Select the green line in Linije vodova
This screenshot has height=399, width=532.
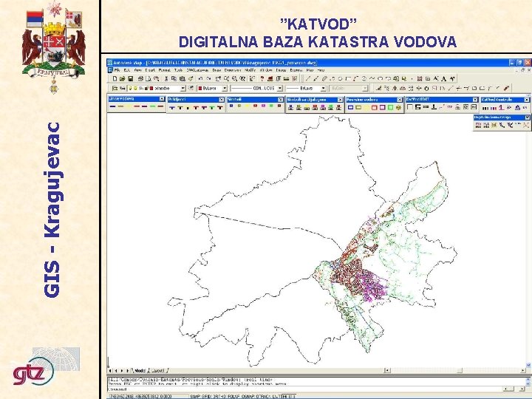(152, 106)
